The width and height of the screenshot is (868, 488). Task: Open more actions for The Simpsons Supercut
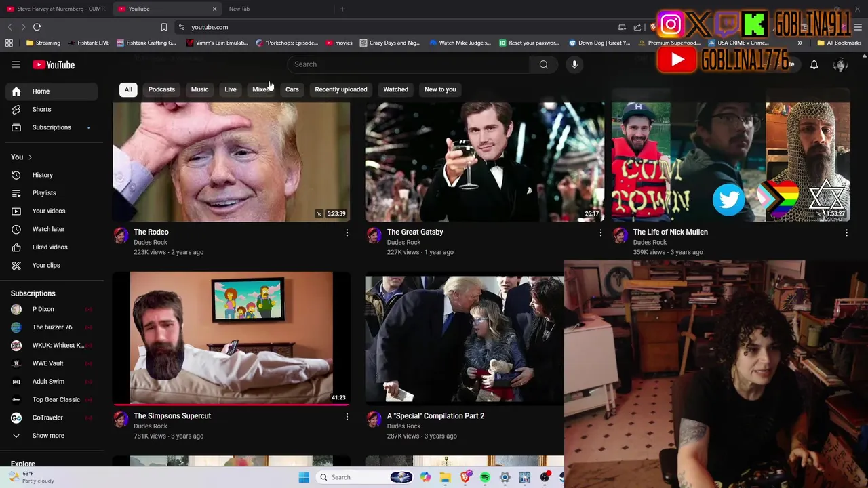pyautogui.click(x=347, y=417)
